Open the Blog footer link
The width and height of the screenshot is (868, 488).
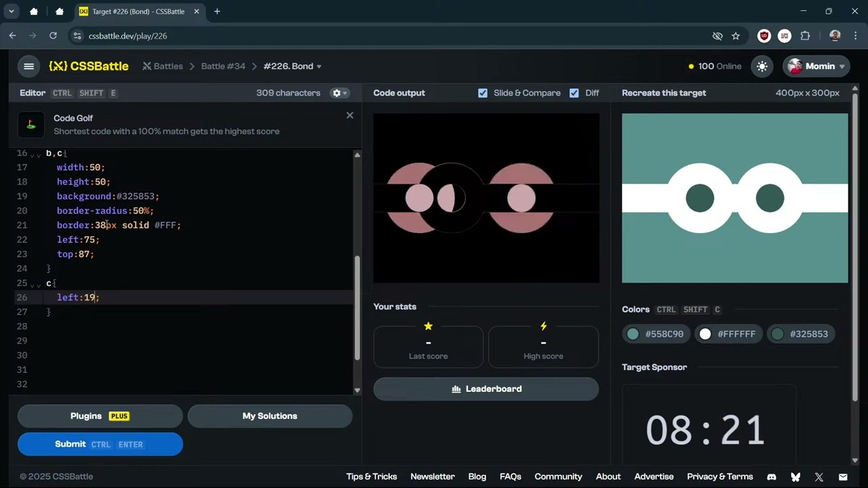coord(477,476)
